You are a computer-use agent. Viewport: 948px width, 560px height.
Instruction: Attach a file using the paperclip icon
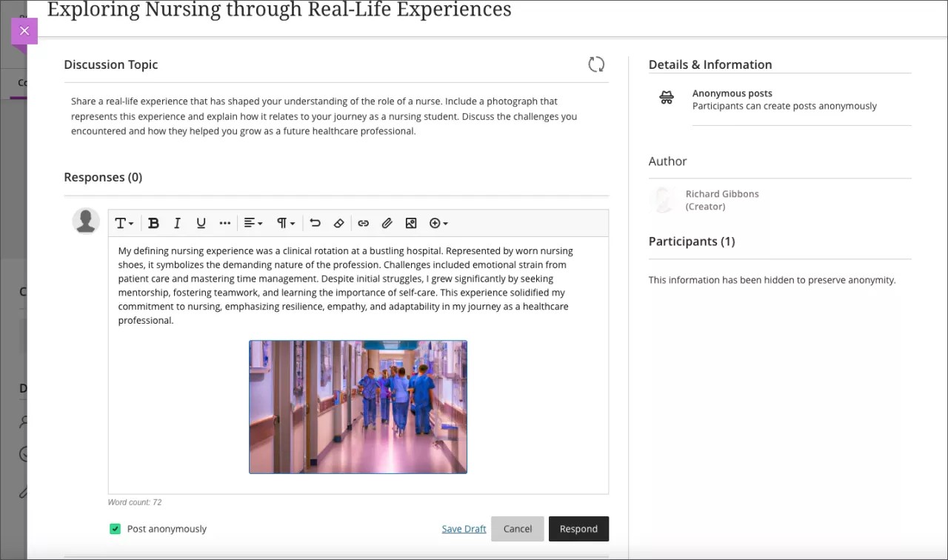[387, 223]
